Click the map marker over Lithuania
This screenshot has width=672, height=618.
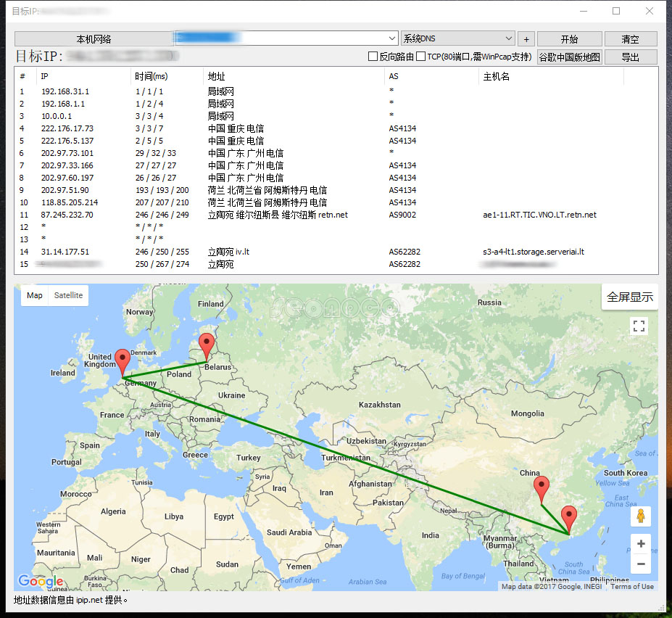click(207, 344)
